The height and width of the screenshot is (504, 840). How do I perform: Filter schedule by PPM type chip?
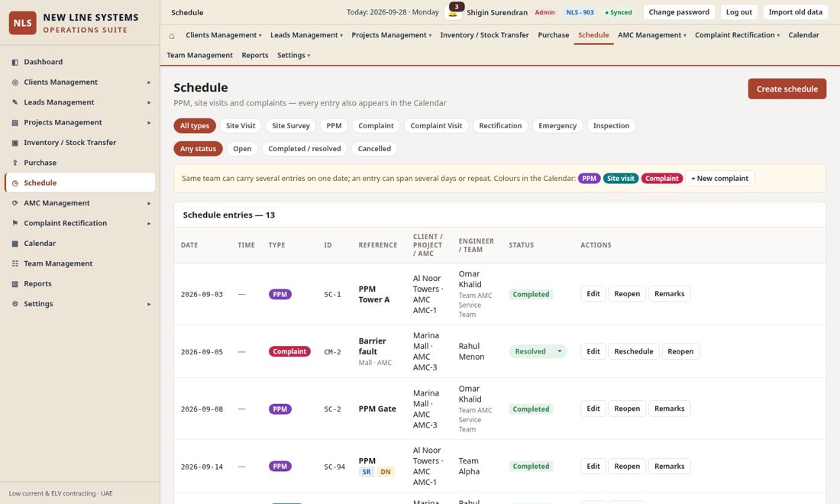[x=334, y=126]
